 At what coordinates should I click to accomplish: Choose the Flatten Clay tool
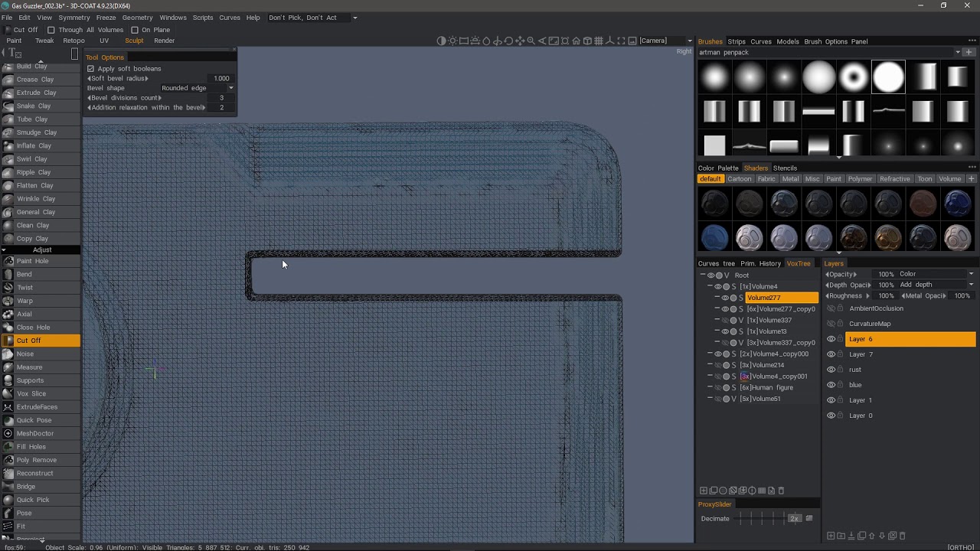coord(40,185)
